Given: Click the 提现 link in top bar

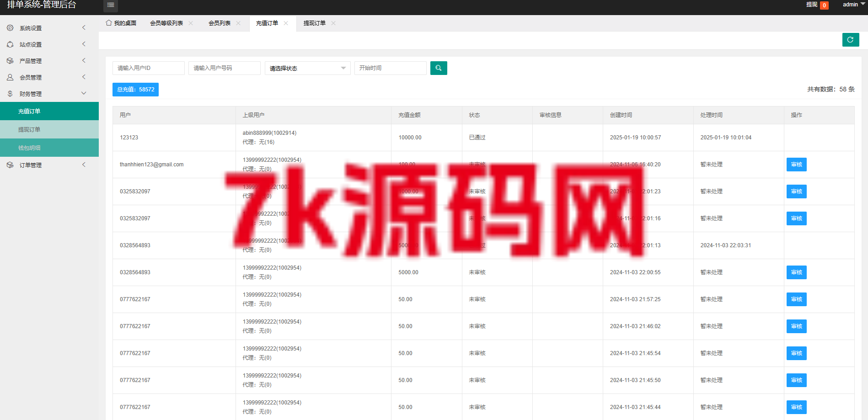Looking at the screenshot, I should pos(812,5).
